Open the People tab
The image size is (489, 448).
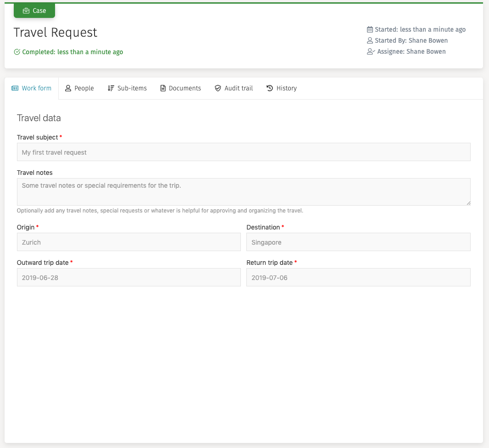click(x=79, y=88)
